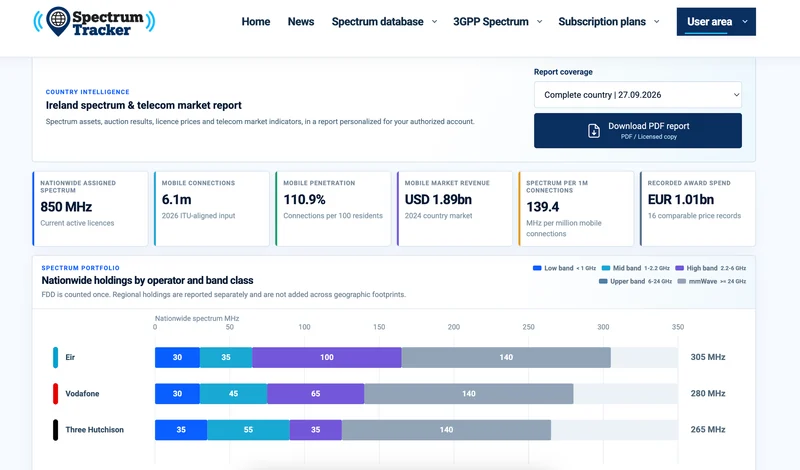Click the 139.4 spectrum per 1M card

coord(576,209)
